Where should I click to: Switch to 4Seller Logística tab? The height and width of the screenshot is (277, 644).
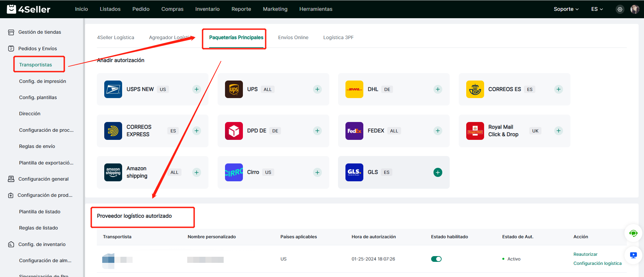click(x=116, y=37)
